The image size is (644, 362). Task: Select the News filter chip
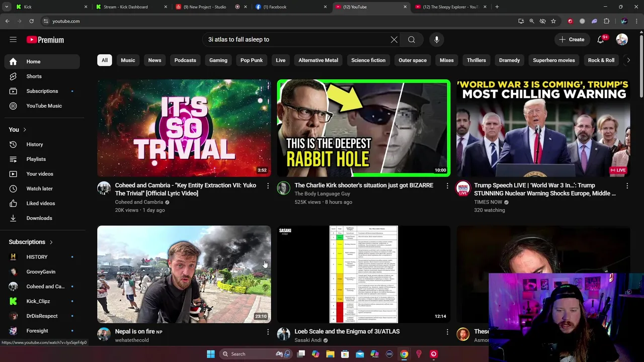(154, 60)
